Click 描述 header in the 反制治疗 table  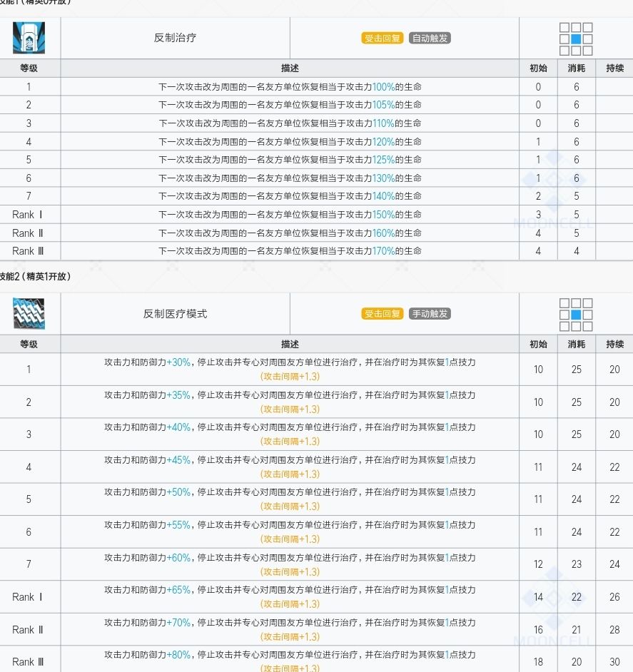point(290,68)
